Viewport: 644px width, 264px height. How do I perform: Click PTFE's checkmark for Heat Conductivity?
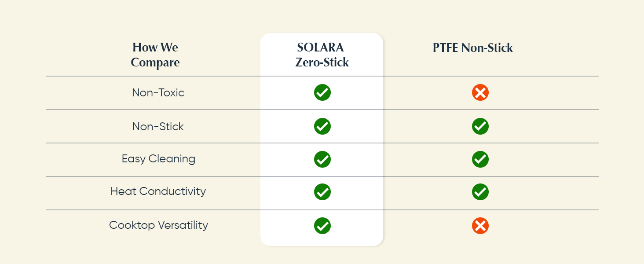(480, 192)
